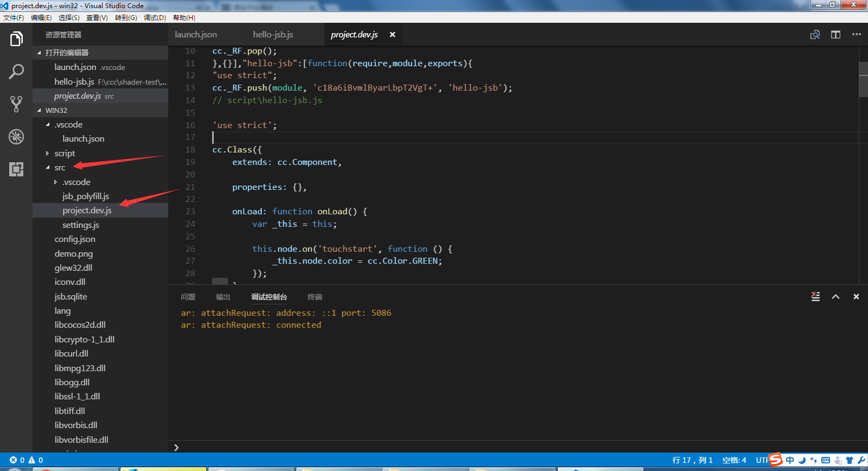Open the Extensions view in activity bar
Viewport: 868px width, 471px height.
pos(16,169)
